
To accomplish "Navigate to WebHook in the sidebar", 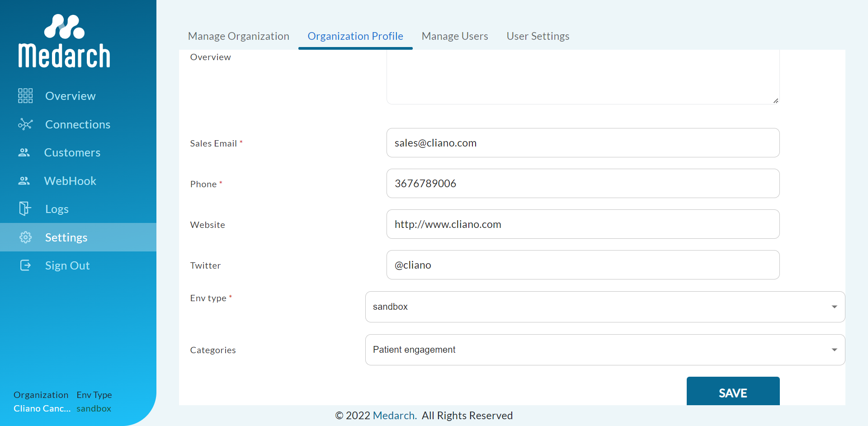I will 70,181.
